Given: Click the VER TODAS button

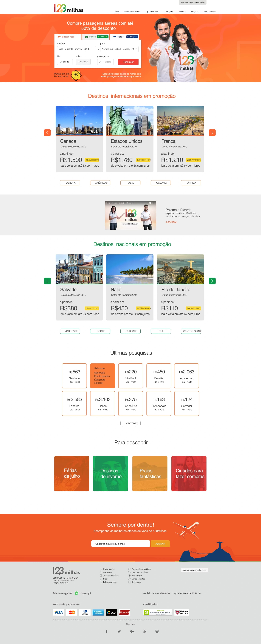Looking at the screenshot, I should click(130, 423).
